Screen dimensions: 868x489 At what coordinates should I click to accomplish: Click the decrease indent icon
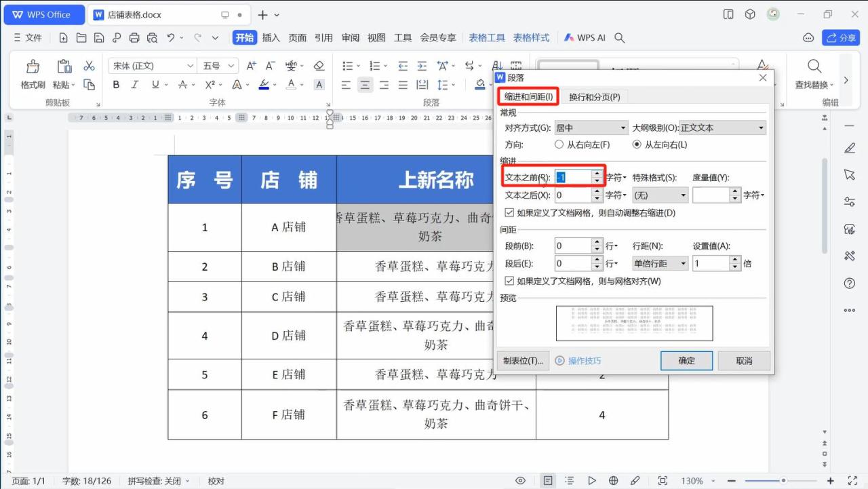(403, 66)
